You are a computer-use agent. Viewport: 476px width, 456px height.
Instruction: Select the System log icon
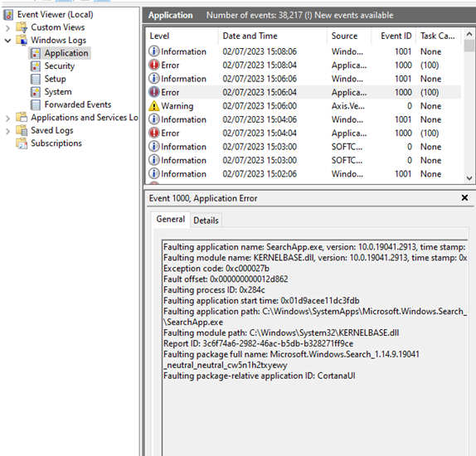[36, 92]
